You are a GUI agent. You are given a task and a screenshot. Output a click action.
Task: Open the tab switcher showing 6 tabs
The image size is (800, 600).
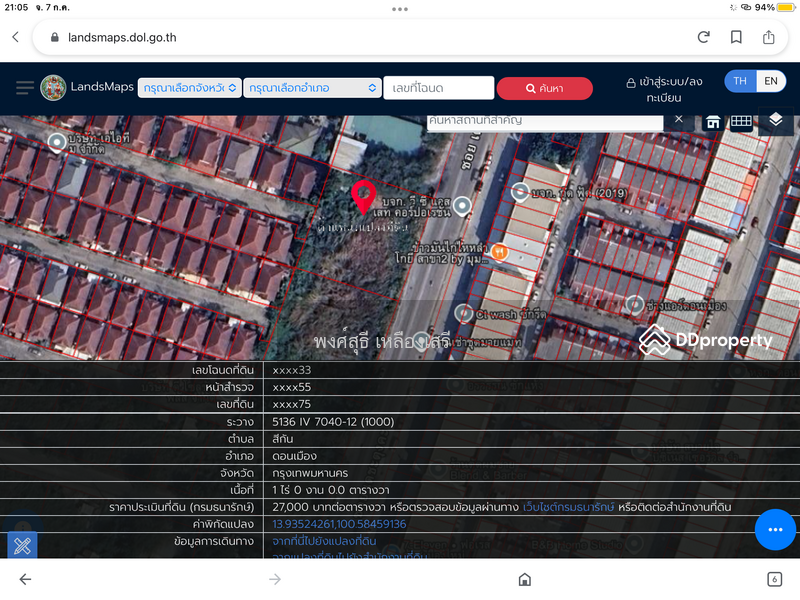[x=774, y=579]
